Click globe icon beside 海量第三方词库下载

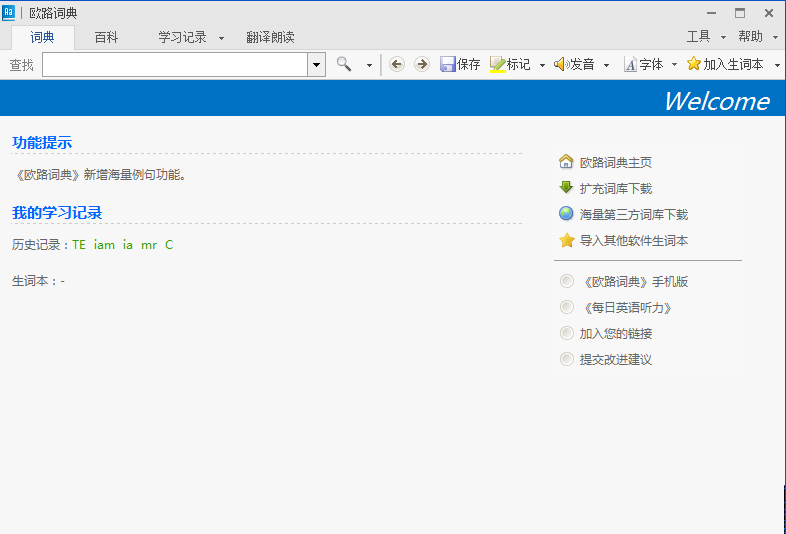(566, 214)
